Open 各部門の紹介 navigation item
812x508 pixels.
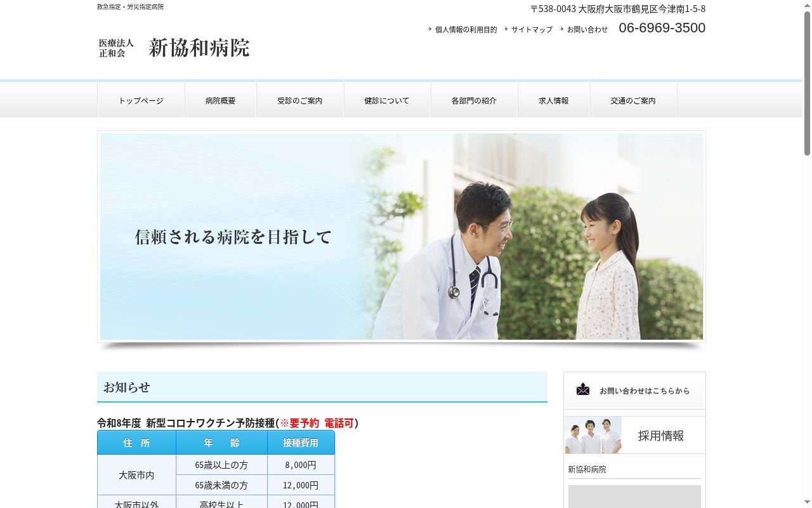pyautogui.click(x=474, y=100)
